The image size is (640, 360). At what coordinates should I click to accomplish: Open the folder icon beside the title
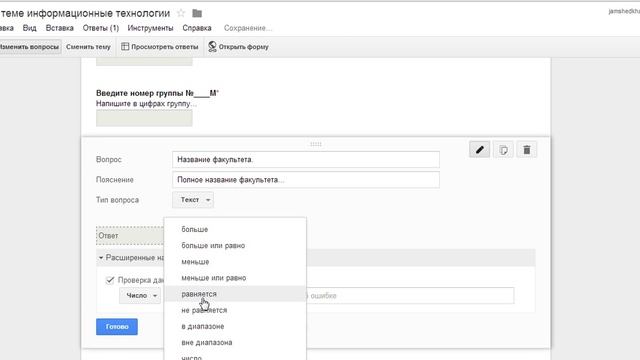(197, 13)
